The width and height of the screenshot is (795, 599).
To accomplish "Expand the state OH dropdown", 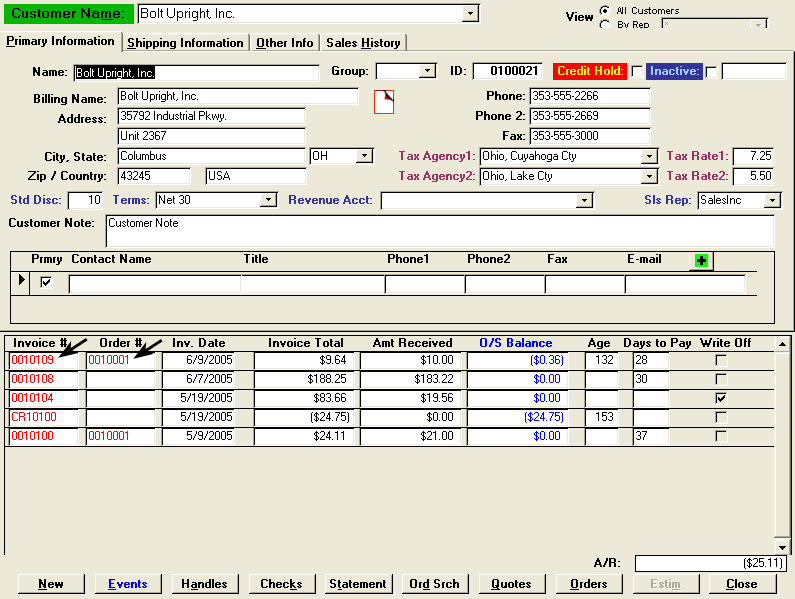I will tap(364, 156).
